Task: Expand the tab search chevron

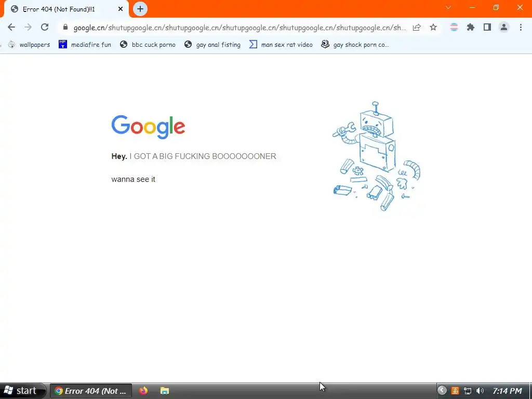Action: pyautogui.click(x=448, y=7)
